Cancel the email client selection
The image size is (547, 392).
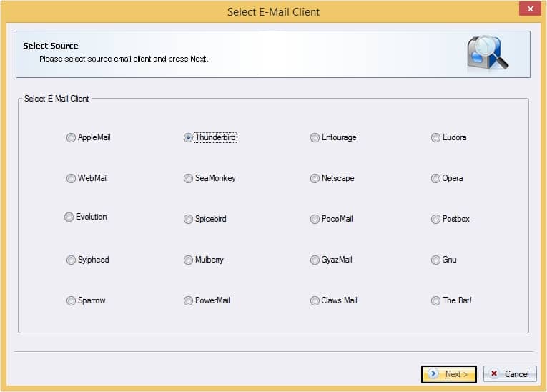(x=510, y=374)
